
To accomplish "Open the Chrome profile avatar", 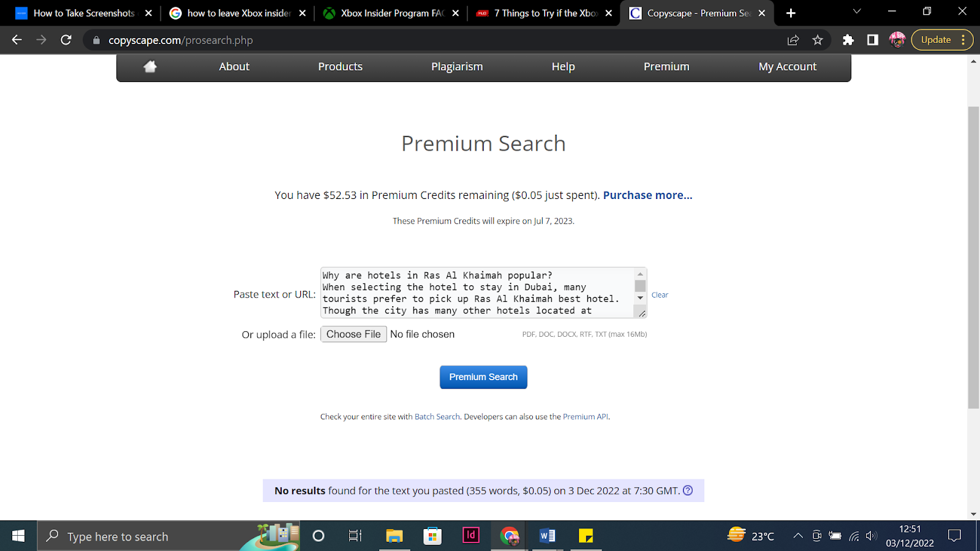I will 897,40.
